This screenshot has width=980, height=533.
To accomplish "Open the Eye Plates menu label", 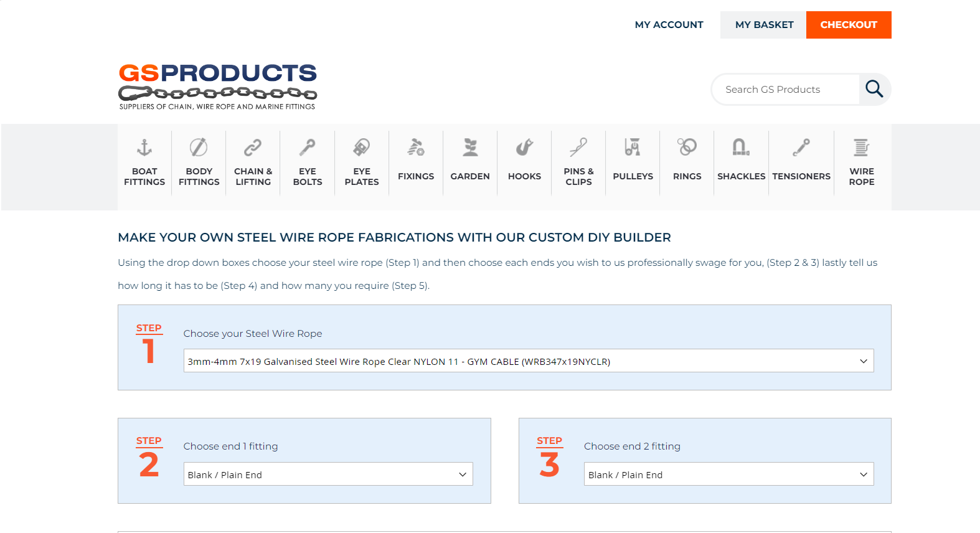I will point(362,177).
